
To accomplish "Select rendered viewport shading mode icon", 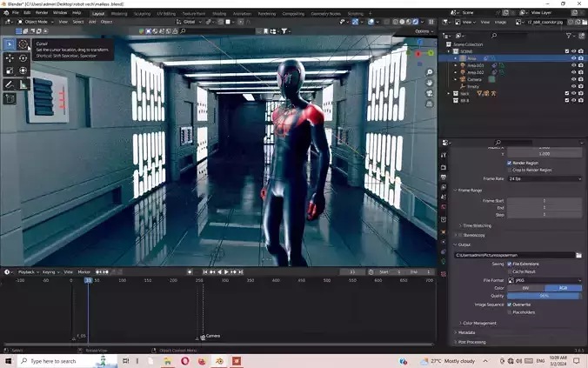I will pos(416,22).
